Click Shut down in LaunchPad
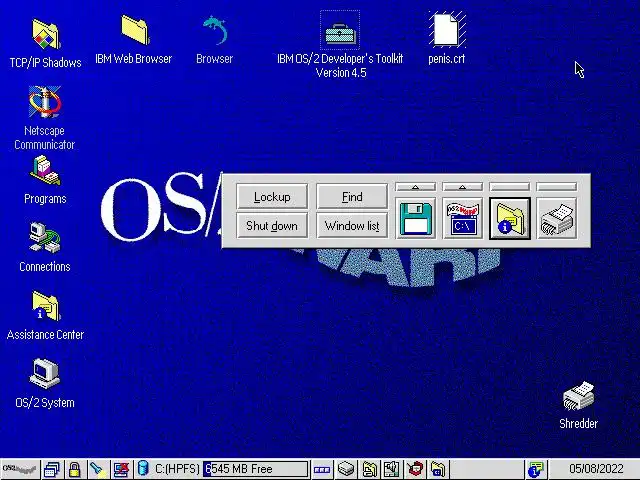The image size is (640, 480). (272, 226)
